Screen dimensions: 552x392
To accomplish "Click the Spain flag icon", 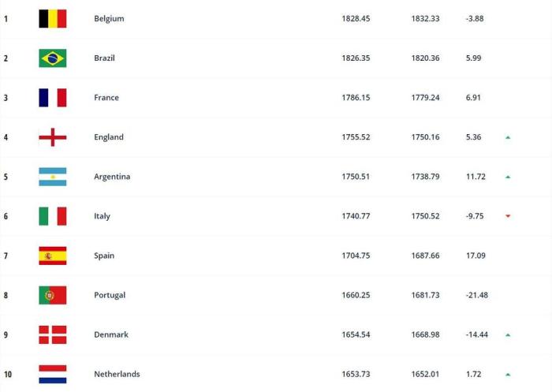I will click(x=53, y=256).
